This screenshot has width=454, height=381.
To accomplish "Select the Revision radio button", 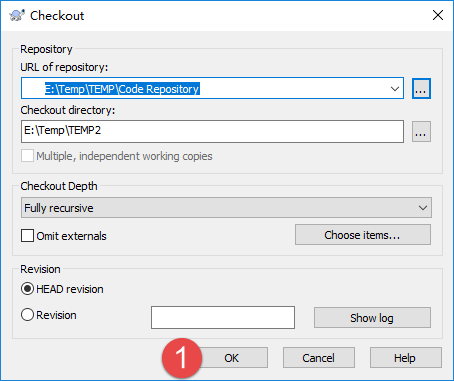I will [27, 315].
